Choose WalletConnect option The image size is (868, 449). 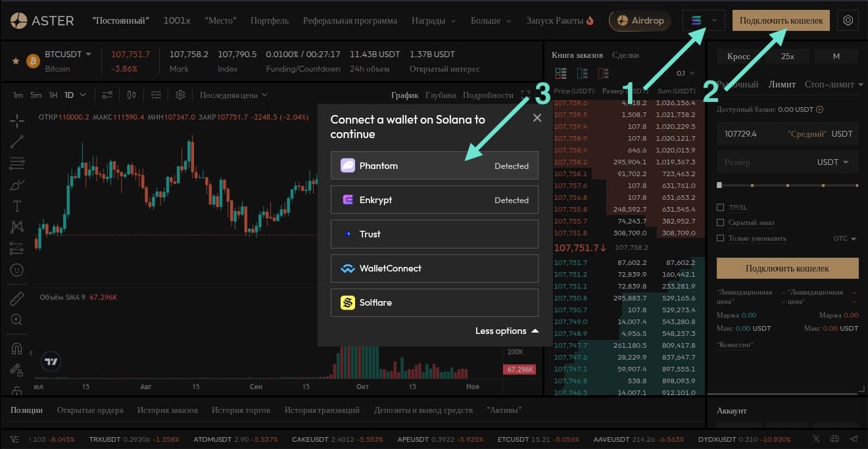tap(435, 268)
